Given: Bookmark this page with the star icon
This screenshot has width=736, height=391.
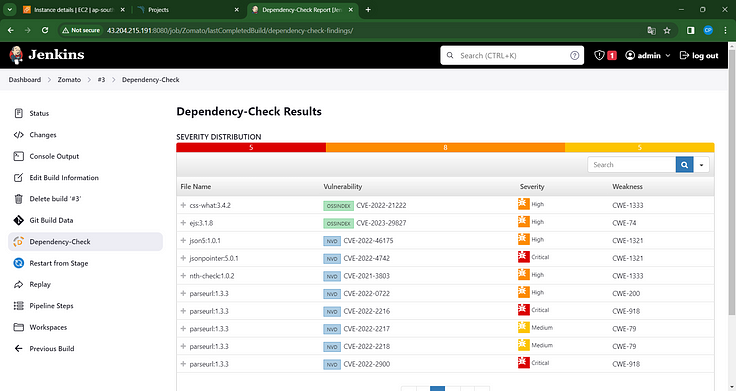Looking at the screenshot, I should pos(667,31).
